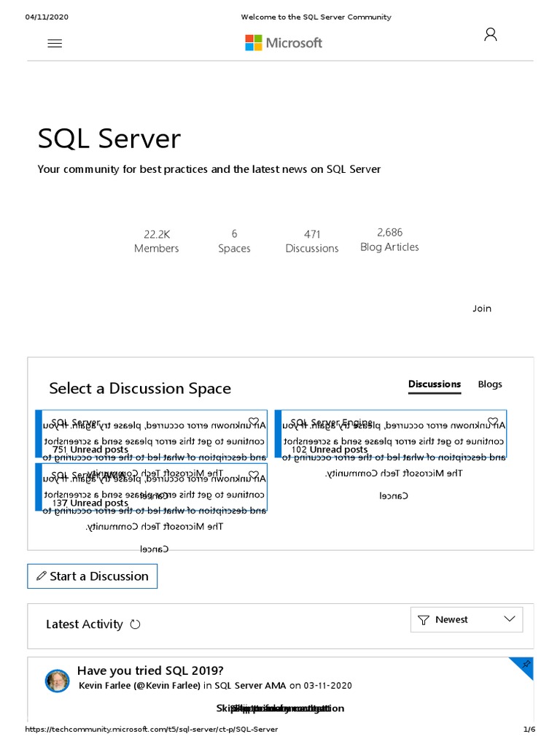View the 2,686 Blog Articles count

[x=389, y=240]
